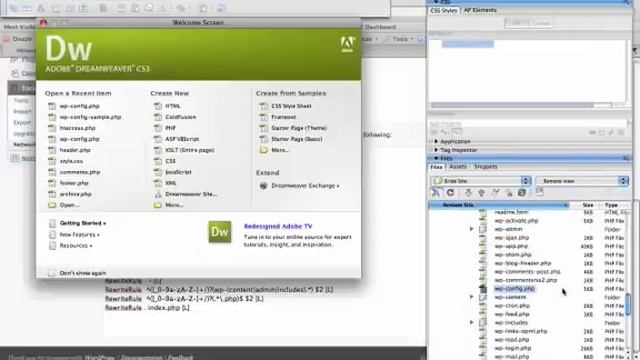Viewport: 640px width, 360px height.
Task: Create a new XSLT (Entire page) document
Action: [x=190, y=150]
